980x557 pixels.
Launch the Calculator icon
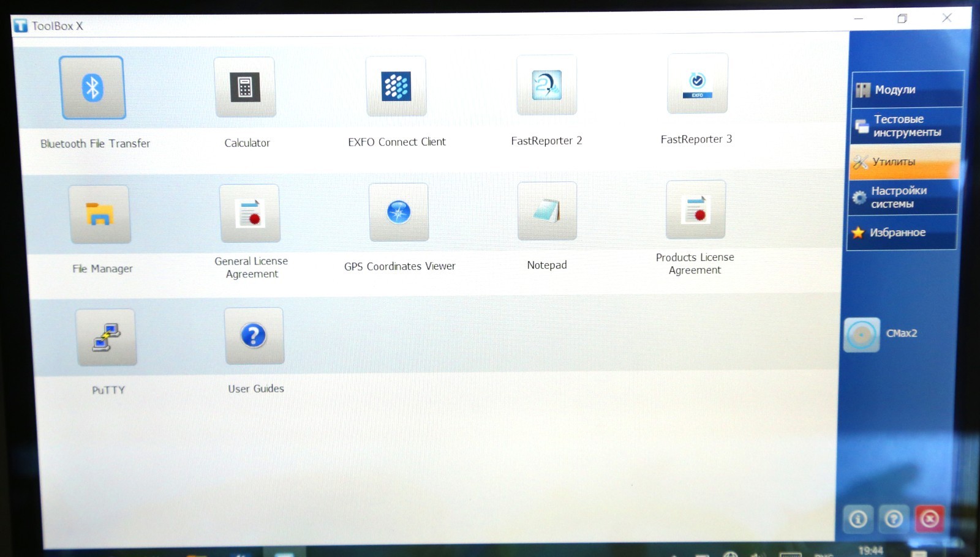point(245,87)
